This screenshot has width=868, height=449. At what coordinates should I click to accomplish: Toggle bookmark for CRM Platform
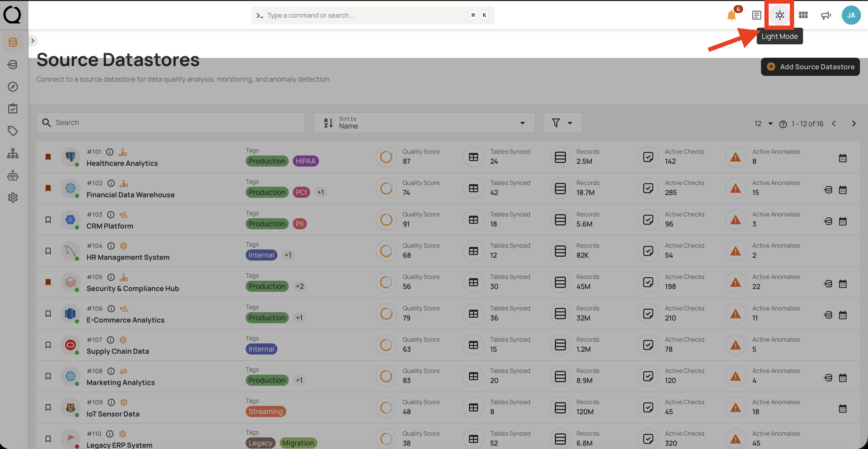pos(48,220)
